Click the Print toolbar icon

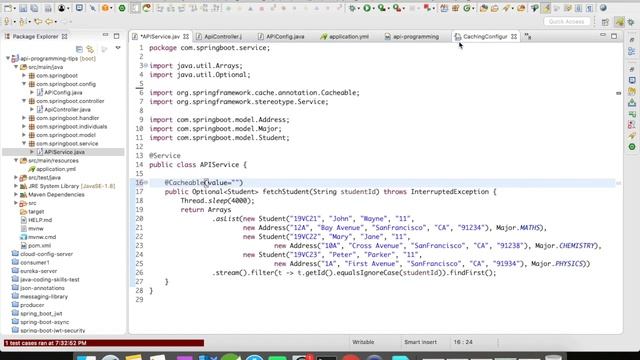[x=48, y=8]
